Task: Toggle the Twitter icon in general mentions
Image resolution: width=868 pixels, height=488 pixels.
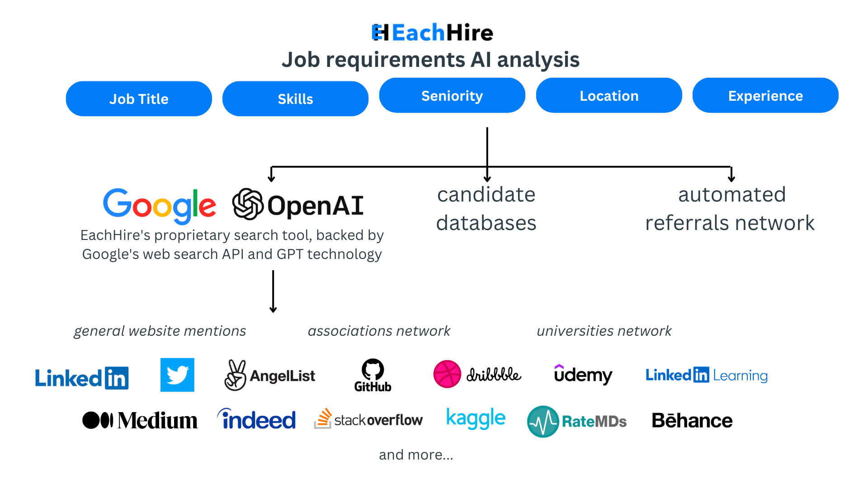Action: 177,374
